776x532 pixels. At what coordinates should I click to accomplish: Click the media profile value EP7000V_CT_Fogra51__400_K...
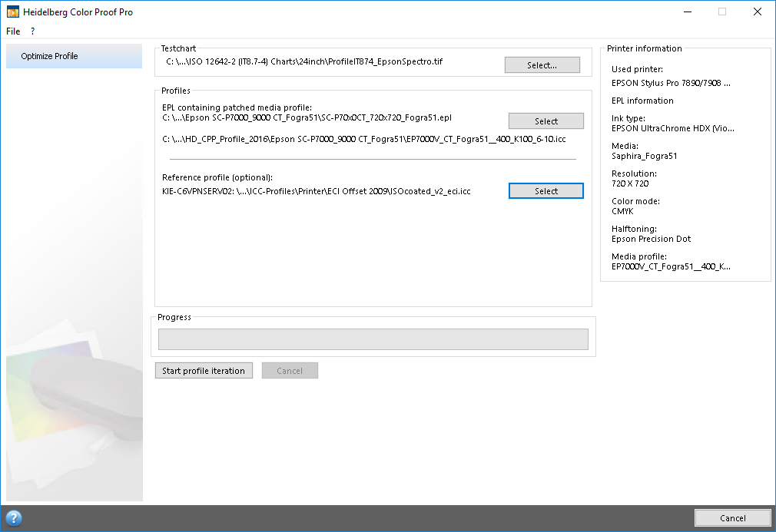(x=671, y=267)
